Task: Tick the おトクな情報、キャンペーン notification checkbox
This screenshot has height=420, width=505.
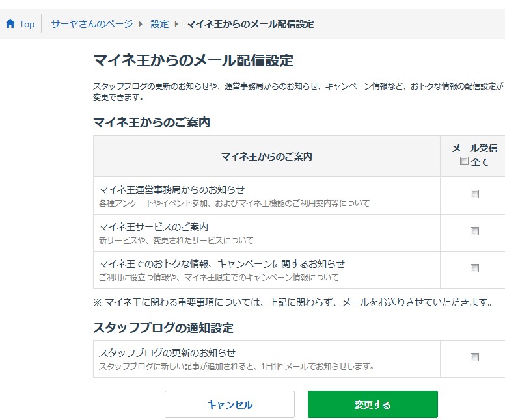Action: click(x=474, y=268)
